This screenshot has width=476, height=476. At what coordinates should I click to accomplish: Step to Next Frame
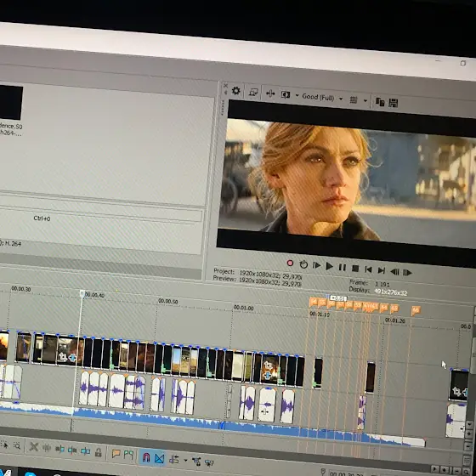407,273
